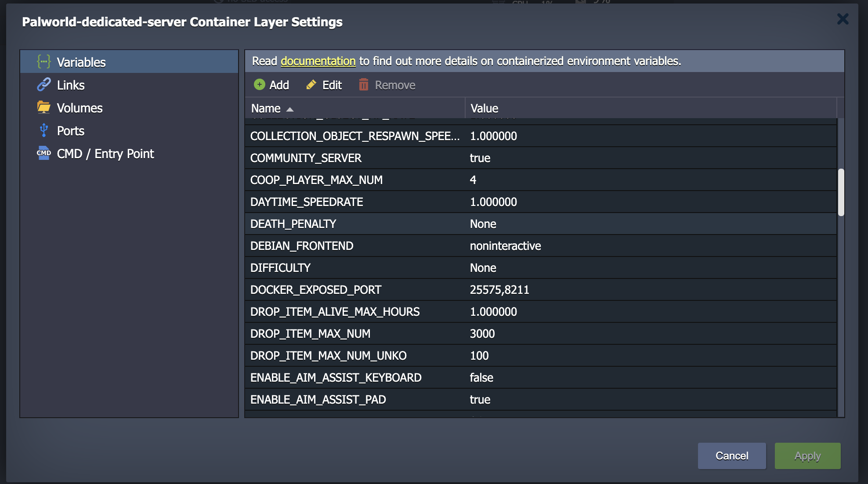Sort by Name column arrow
This screenshot has height=484, width=868.
pyautogui.click(x=290, y=109)
